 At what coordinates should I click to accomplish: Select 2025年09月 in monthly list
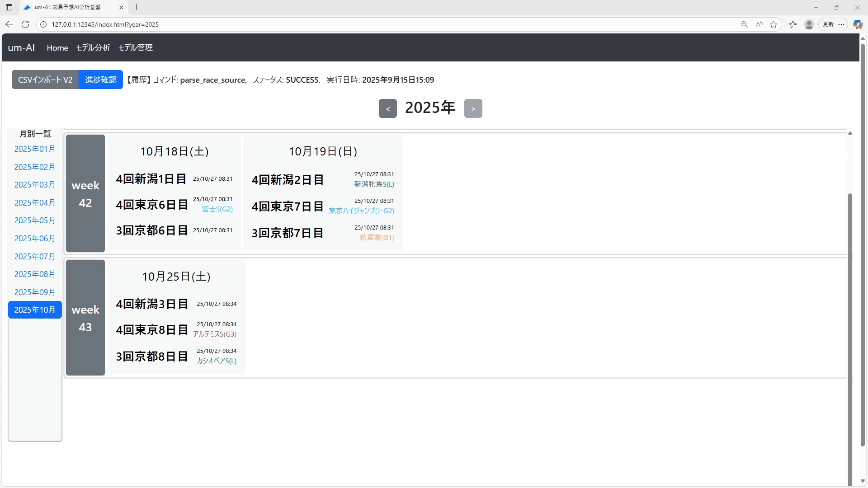pos(34,292)
